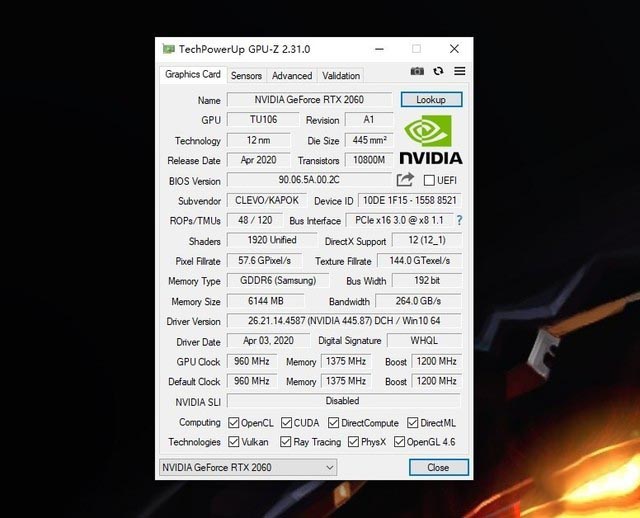This screenshot has width=640, height=518.
Task: Click the Release Date value Apr 2020
Action: (x=258, y=160)
